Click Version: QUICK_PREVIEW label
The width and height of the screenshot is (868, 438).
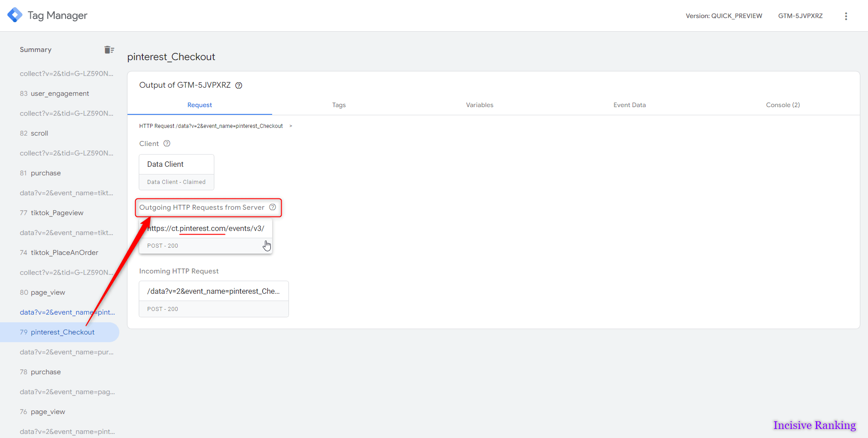(x=723, y=15)
